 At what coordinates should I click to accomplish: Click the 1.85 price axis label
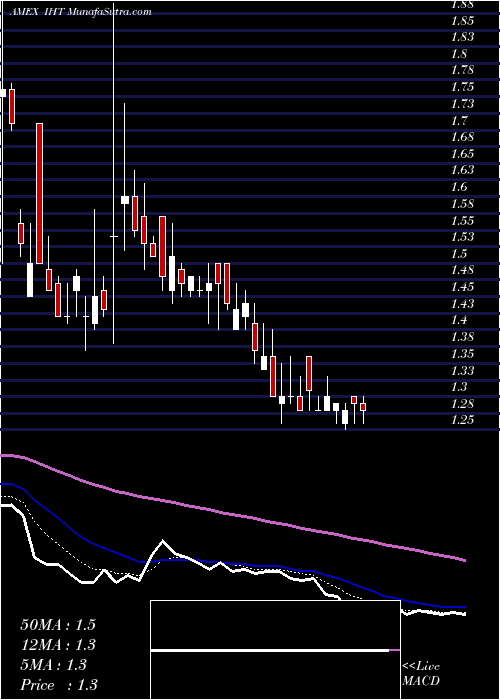(x=462, y=21)
